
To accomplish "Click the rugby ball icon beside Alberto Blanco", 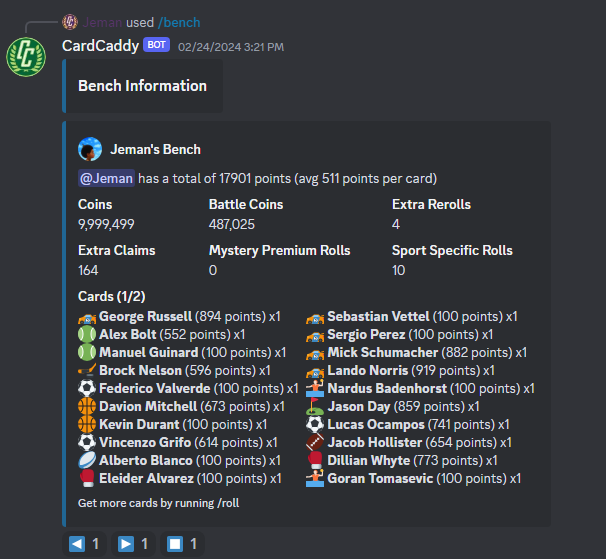I will [x=87, y=461].
